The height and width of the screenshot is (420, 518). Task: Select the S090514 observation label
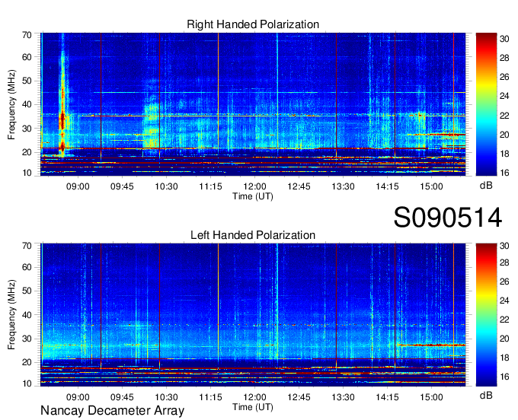point(448,218)
